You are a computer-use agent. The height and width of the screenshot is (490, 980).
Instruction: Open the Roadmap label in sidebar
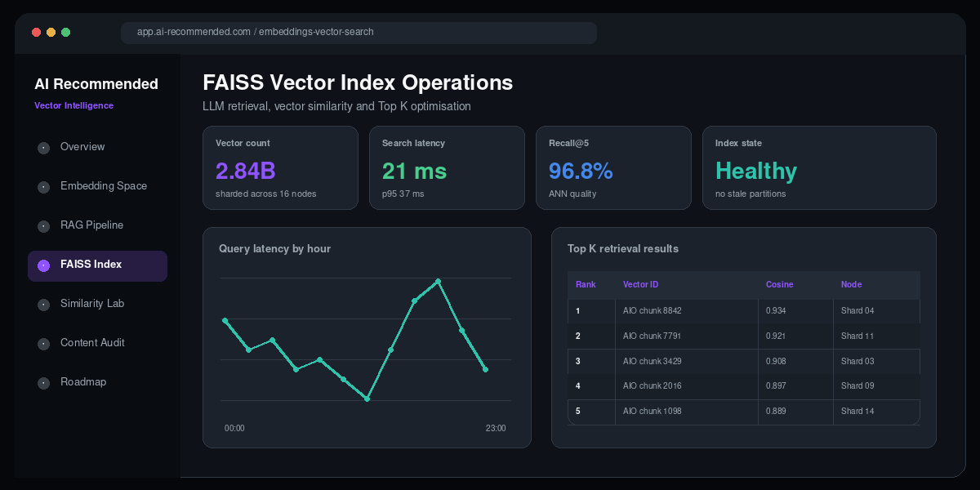(83, 382)
